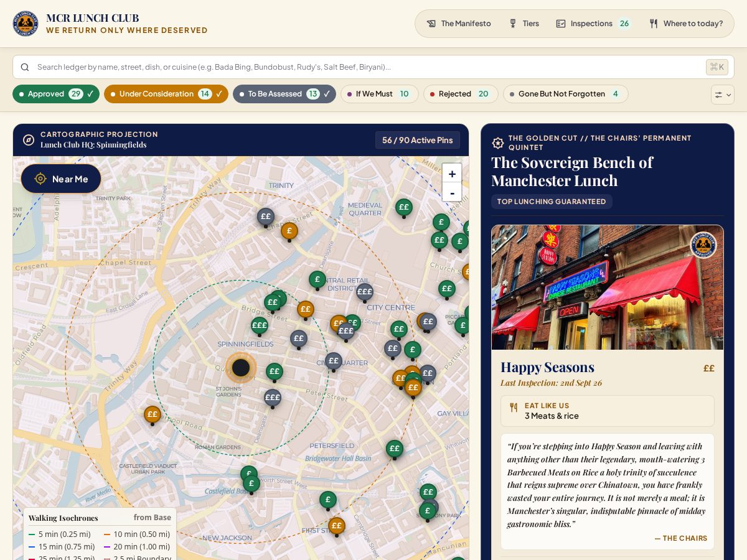Select the green ££ pin east of HQ marker
The image size is (747, 560).
275,372
